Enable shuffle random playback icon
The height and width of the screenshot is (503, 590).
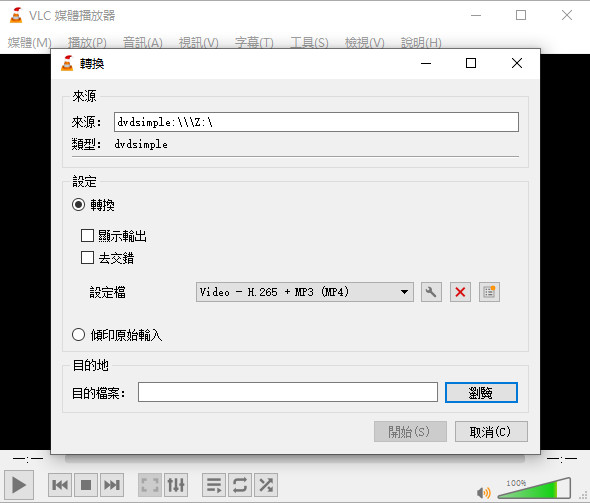point(266,485)
